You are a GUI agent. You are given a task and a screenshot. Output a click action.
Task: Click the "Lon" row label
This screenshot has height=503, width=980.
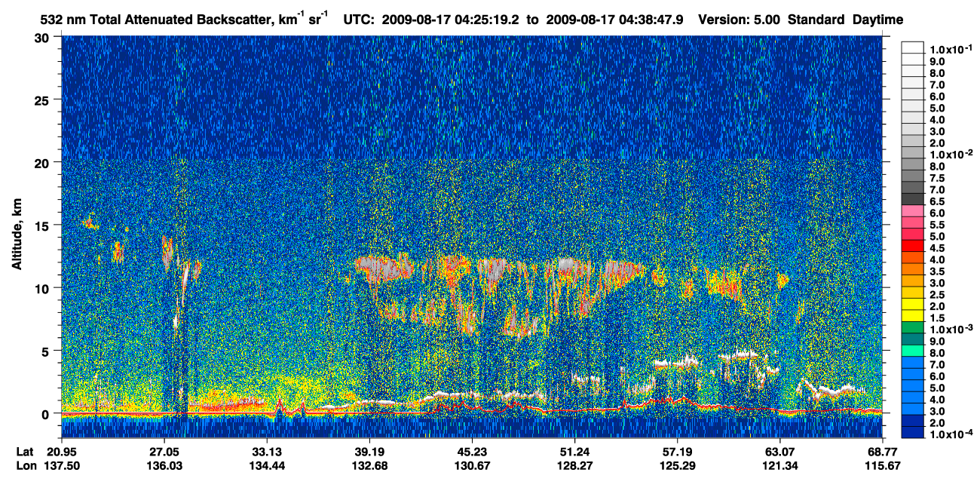pos(25,466)
